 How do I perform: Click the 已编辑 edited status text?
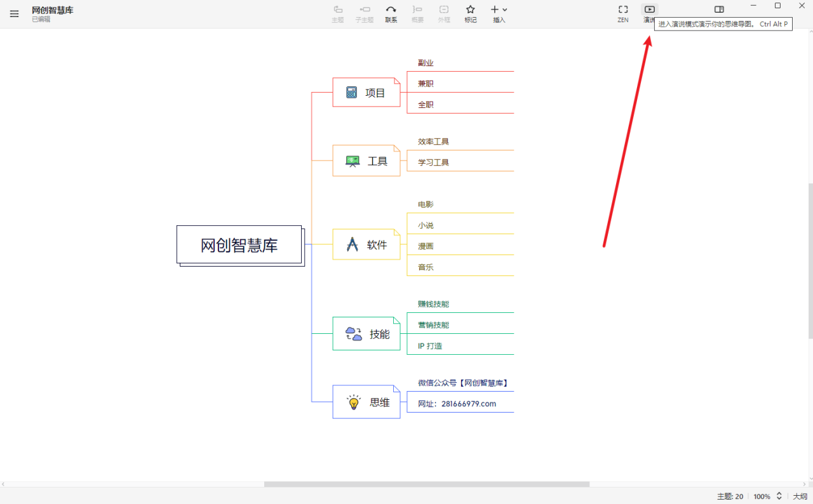coord(41,20)
